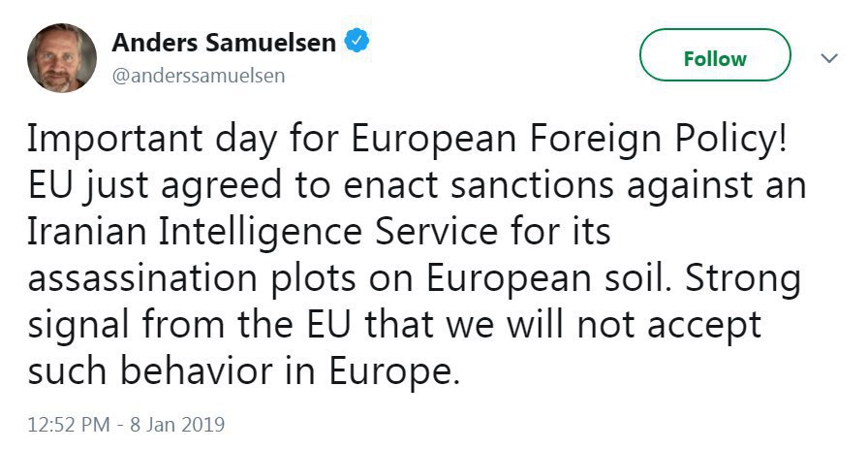Click the Anders Samuelsen display name

pos(224,43)
